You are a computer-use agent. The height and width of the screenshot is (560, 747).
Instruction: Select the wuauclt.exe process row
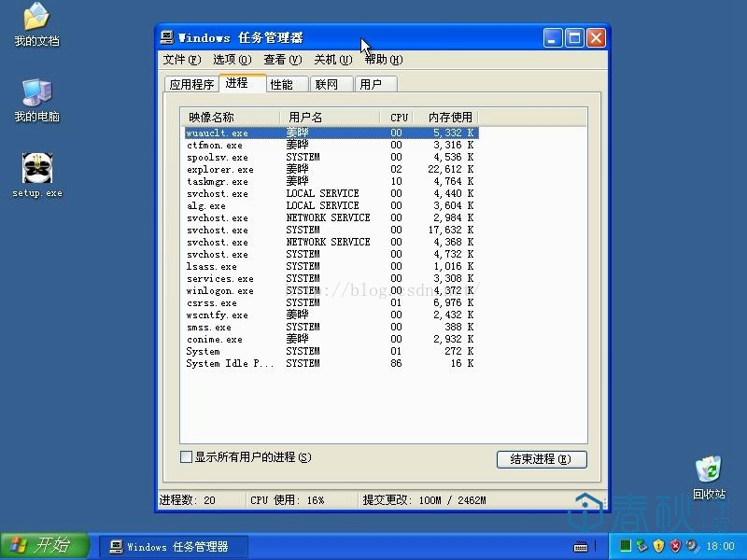pyautogui.click(x=331, y=133)
